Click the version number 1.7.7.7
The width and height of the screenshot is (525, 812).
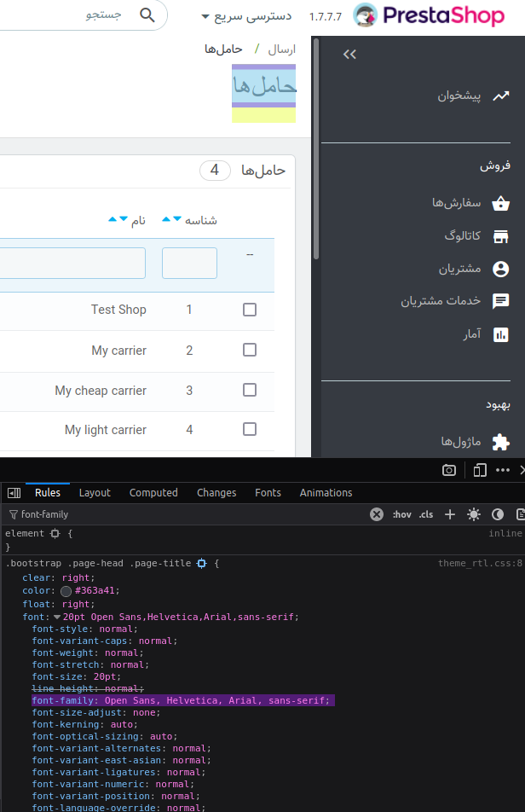click(326, 17)
